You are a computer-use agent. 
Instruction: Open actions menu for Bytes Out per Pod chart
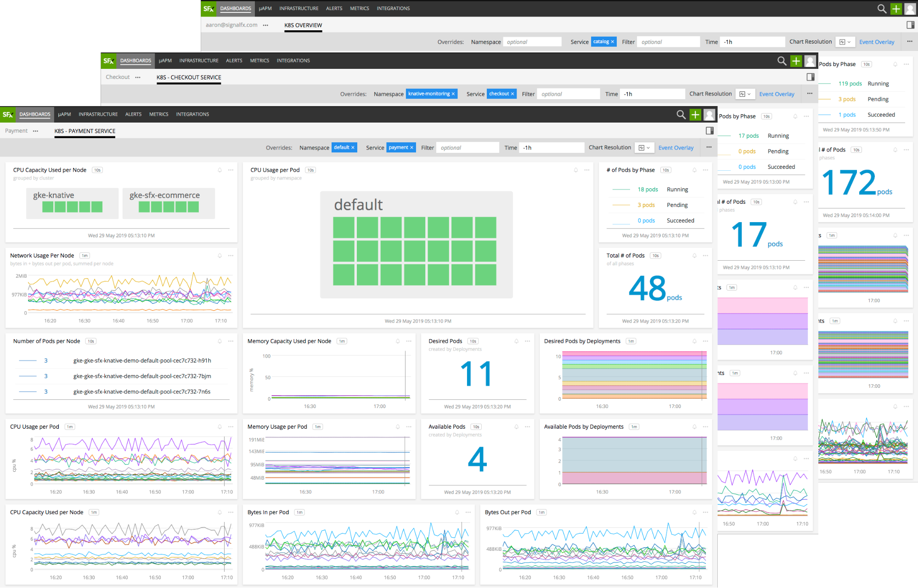point(705,513)
